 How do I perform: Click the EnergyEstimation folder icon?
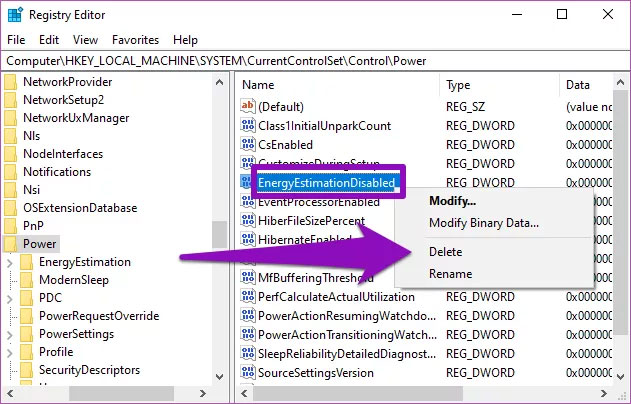point(27,262)
